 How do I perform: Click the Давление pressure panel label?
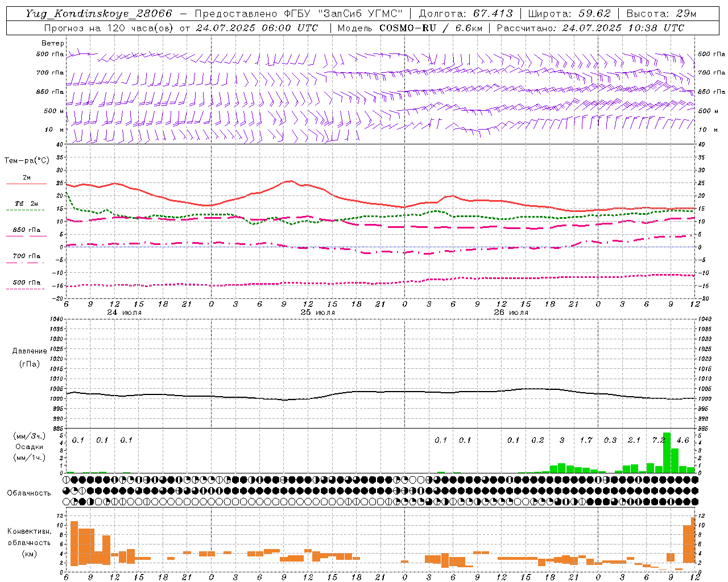click(30, 351)
